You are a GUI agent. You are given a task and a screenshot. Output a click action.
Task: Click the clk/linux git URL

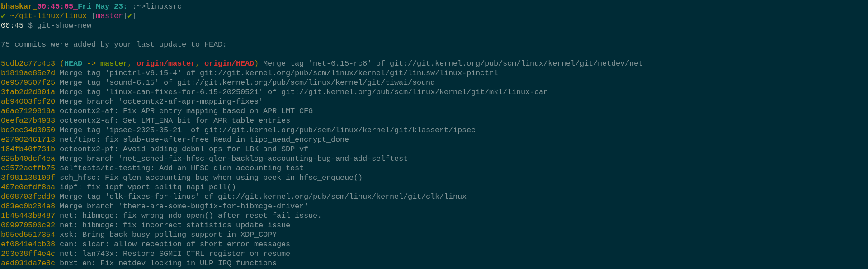(x=342, y=197)
